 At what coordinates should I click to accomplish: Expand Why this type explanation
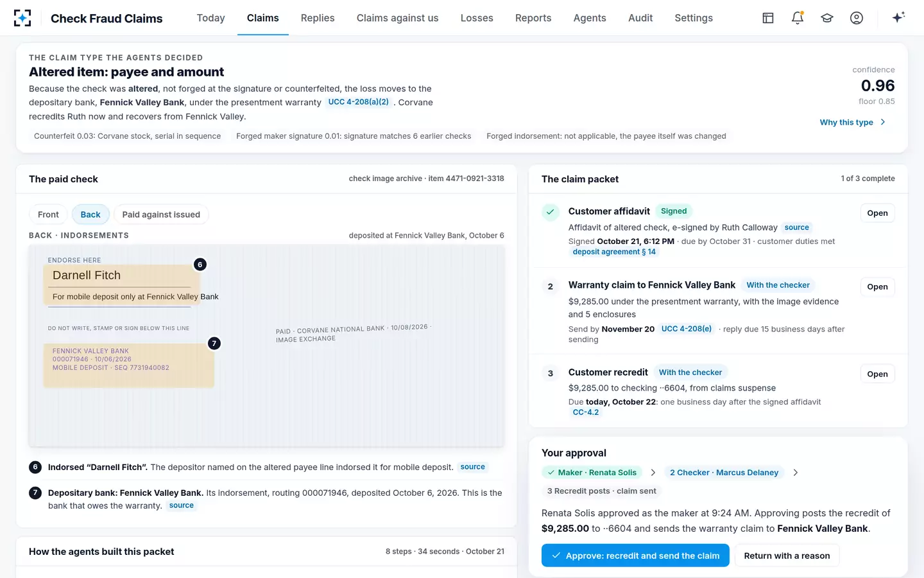853,122
